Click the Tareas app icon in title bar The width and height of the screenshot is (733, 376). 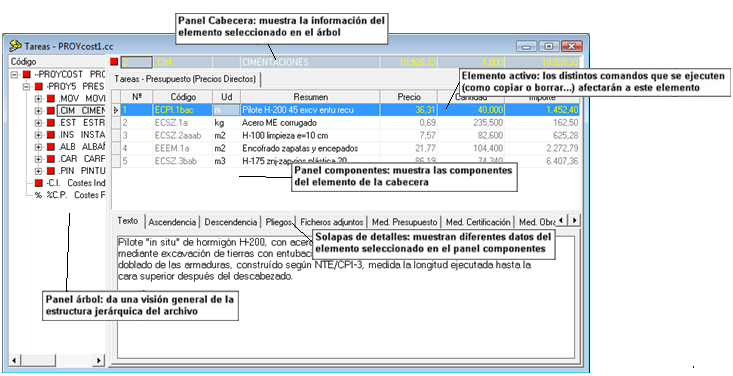(x=15, y=45)
